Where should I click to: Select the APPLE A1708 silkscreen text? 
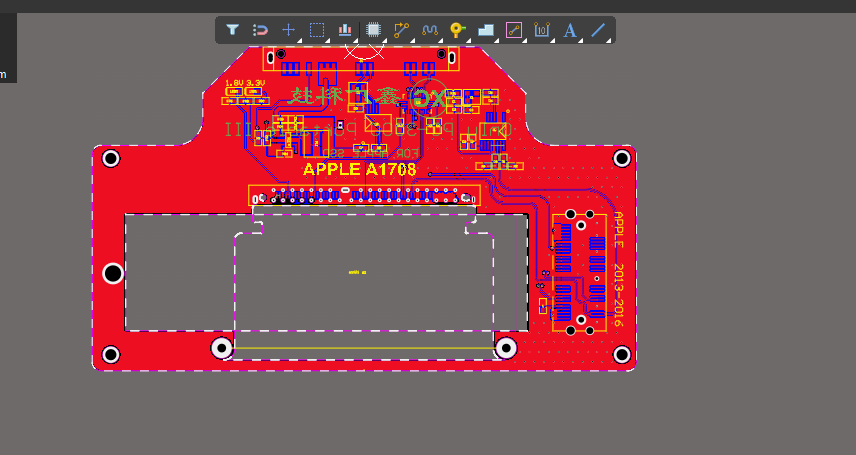coord(359,169)
